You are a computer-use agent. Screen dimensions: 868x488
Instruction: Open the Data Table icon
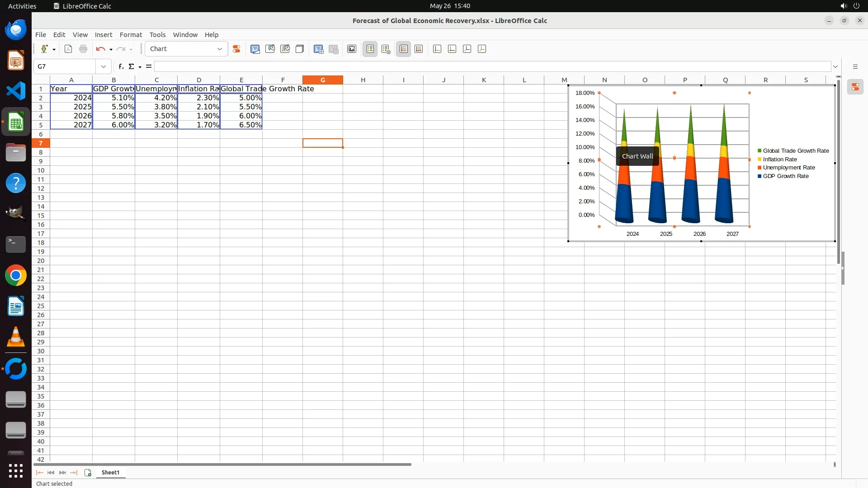pyautogui.click(x=319, y=49)
